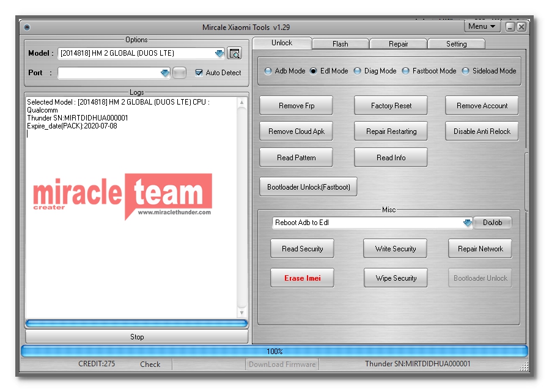Click the Repair Network button
This screenshot has width=549, height=392.
[x=480, y=249]
